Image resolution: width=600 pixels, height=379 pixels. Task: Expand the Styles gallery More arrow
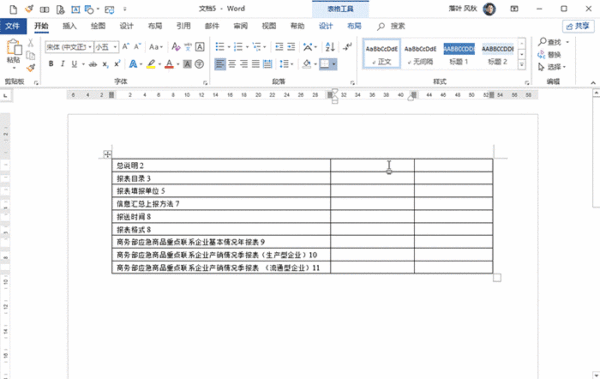click(522, 65)
